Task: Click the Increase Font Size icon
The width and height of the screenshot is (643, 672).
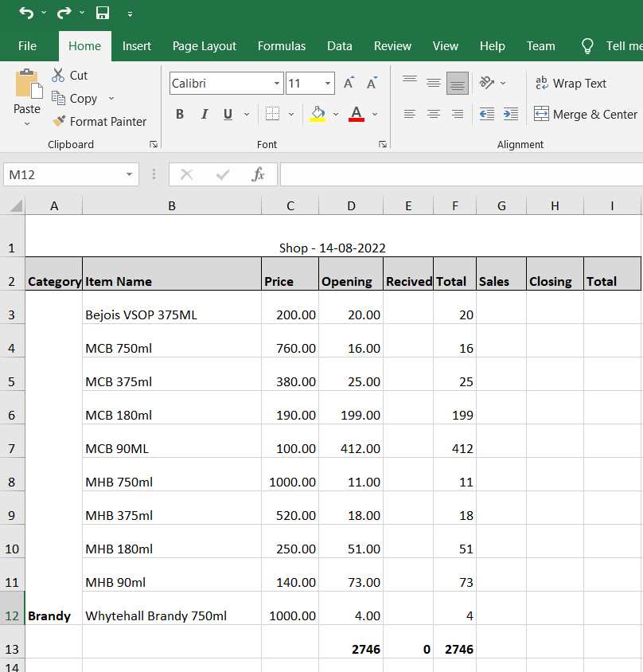Action: [349, 83]
